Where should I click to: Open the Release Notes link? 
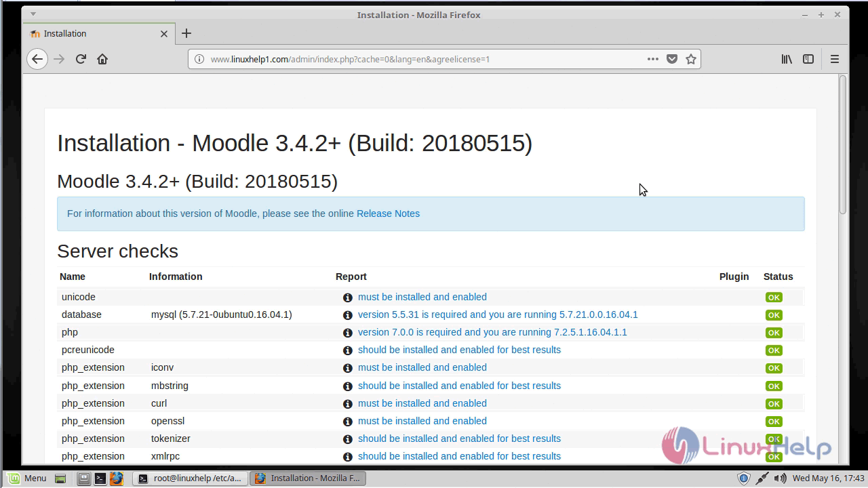point(388,213)
